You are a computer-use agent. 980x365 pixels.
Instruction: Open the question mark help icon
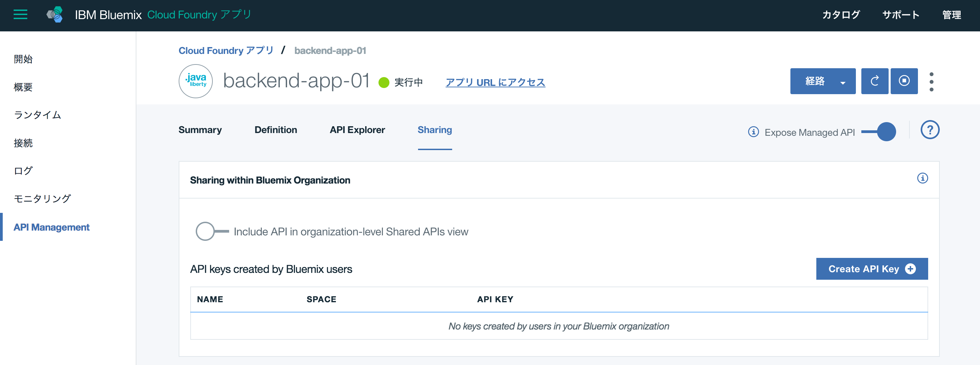click(930, 130)
